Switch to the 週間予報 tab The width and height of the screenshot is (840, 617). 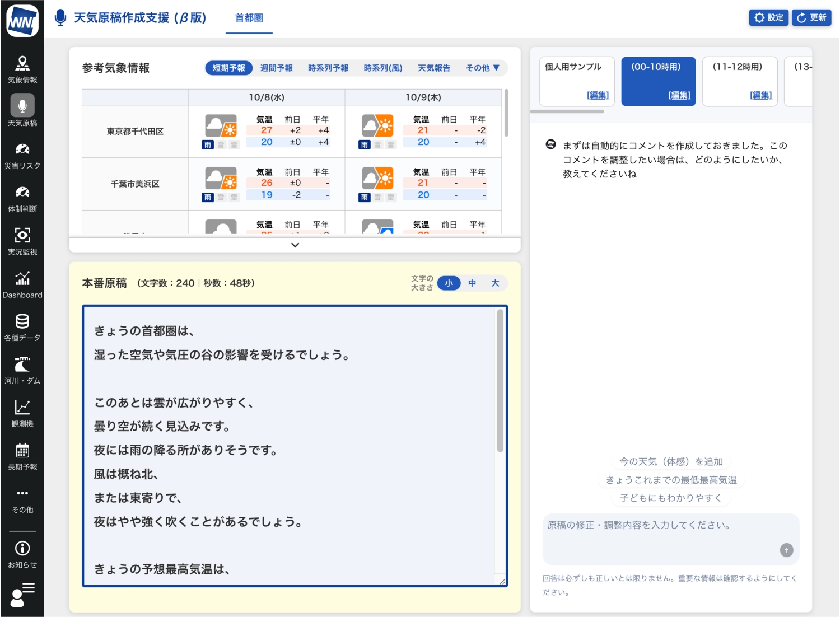(276, 68)
